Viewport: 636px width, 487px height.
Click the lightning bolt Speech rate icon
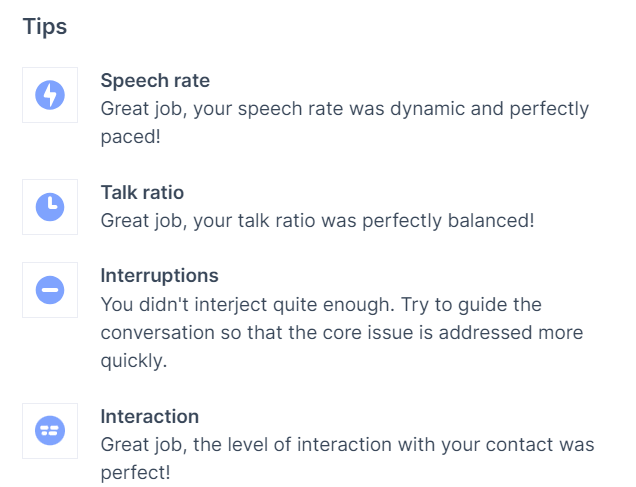pos(50,95)
